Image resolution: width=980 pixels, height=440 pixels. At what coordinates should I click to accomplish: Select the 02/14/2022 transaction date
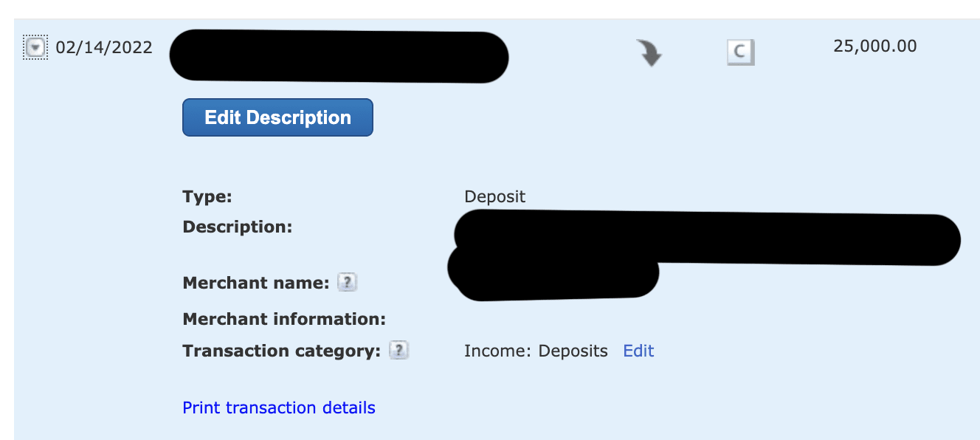point(104,48)
